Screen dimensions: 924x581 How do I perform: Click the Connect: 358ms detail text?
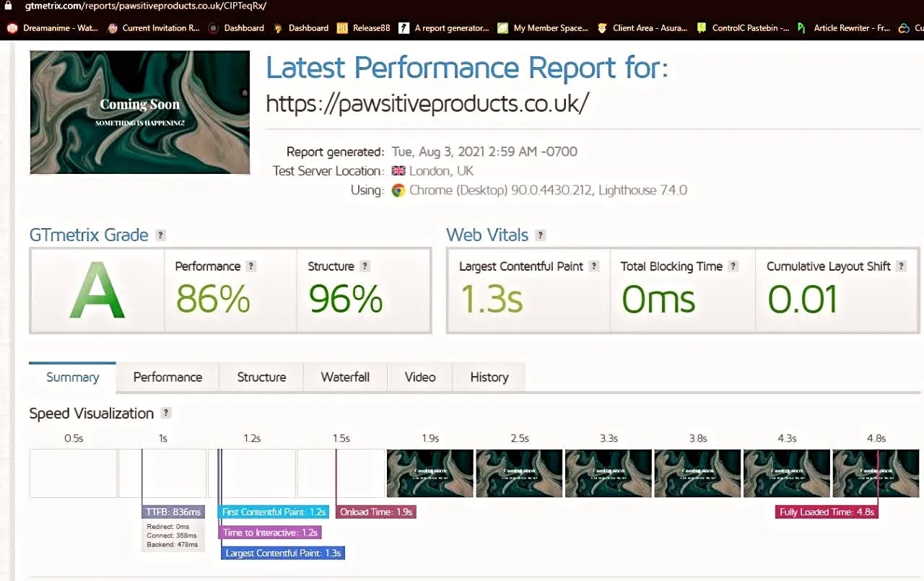coord(171,536)
